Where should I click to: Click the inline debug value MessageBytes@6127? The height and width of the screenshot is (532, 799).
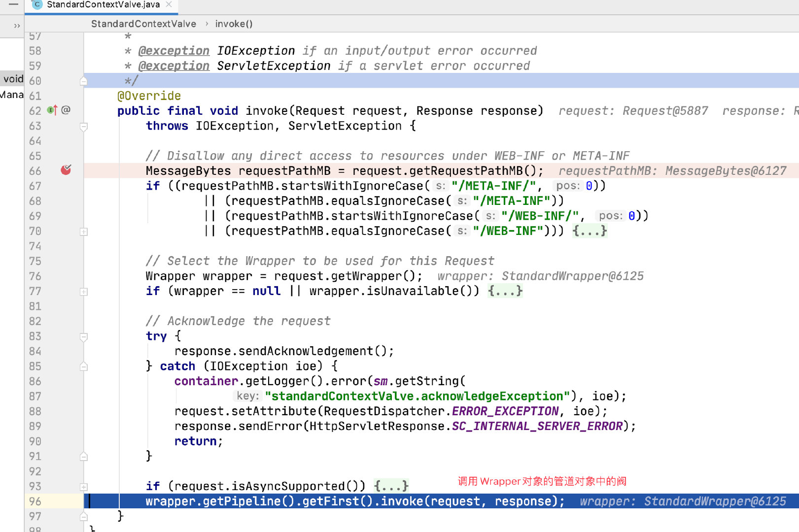tap(726, 171)
